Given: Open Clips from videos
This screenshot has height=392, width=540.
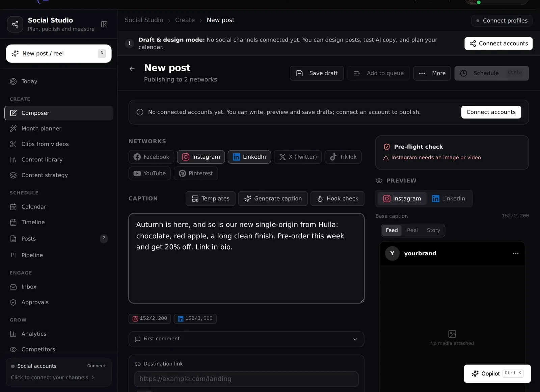Looking at the screenshot, I should click(x=59, y=144).
